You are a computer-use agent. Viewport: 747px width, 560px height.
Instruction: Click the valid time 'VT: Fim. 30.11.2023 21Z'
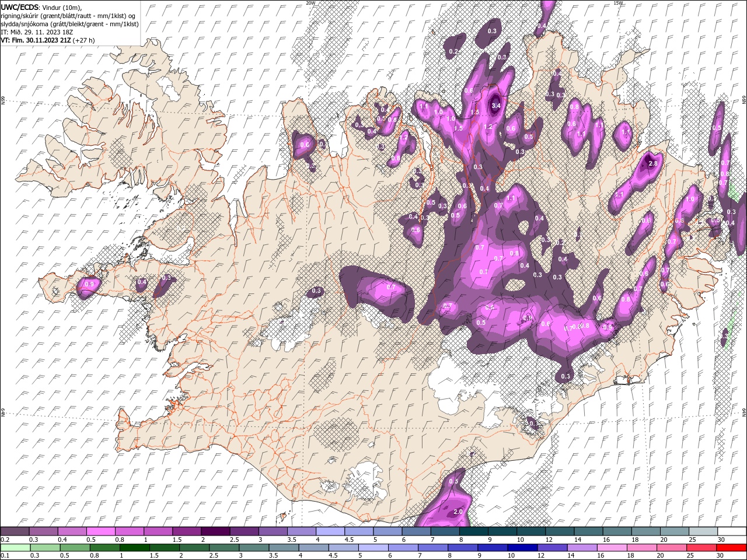point(36,40)
